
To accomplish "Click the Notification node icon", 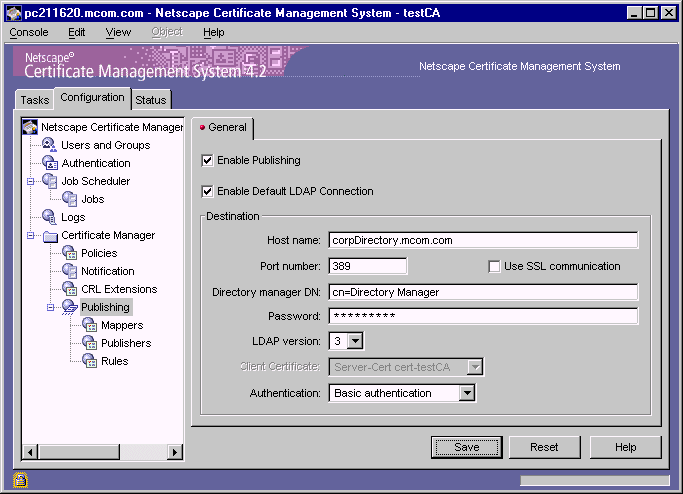I will (70, 271).
